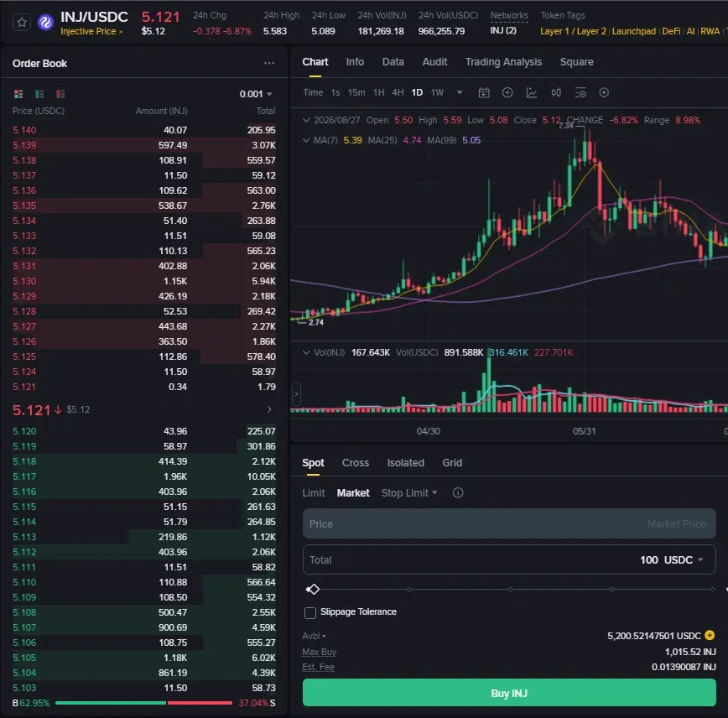Select bid price 5.107 row

tap(144, 627)
